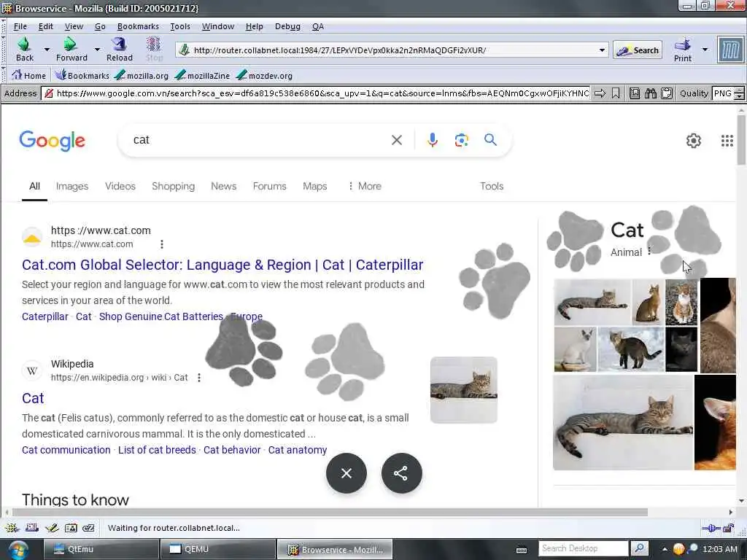Open the File menu

[x=20, y=26]
